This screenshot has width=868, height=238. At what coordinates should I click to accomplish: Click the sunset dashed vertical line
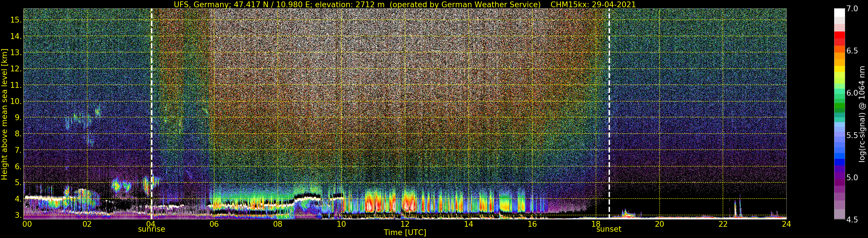pyautogui.click(x=609, y=101)
